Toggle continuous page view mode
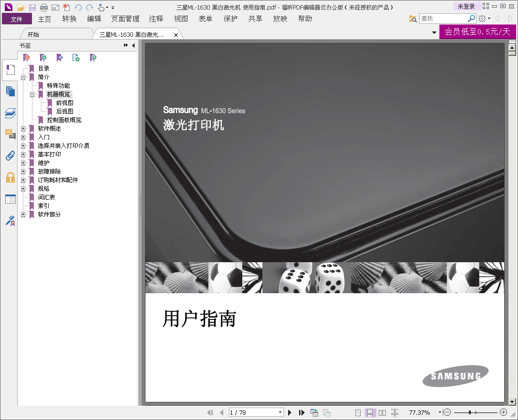This screenshot has width=518, height=420. (x=370, y=412)
